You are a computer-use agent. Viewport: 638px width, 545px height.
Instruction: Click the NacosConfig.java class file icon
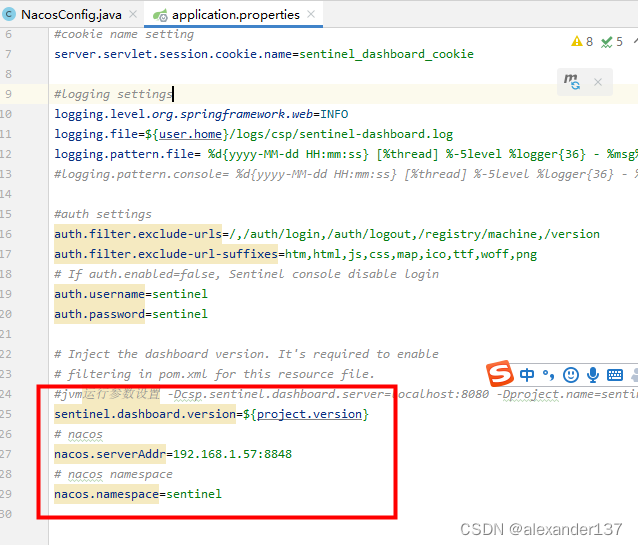9,15
